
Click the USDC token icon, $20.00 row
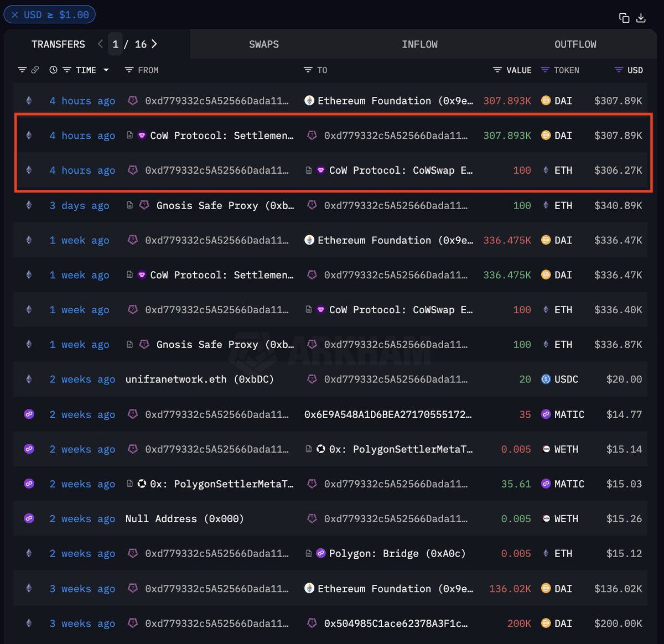[x=546, y=380]
